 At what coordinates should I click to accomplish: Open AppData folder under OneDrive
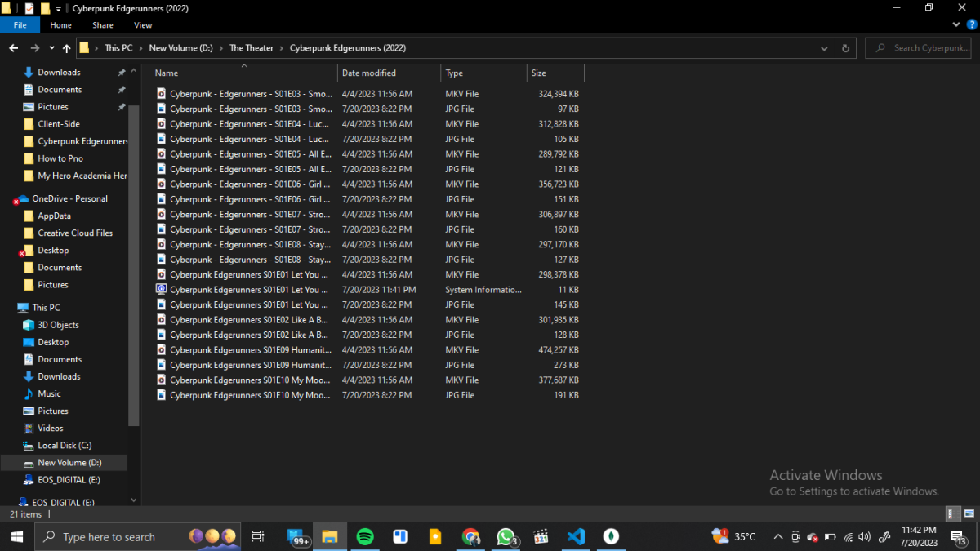[54, 216]
